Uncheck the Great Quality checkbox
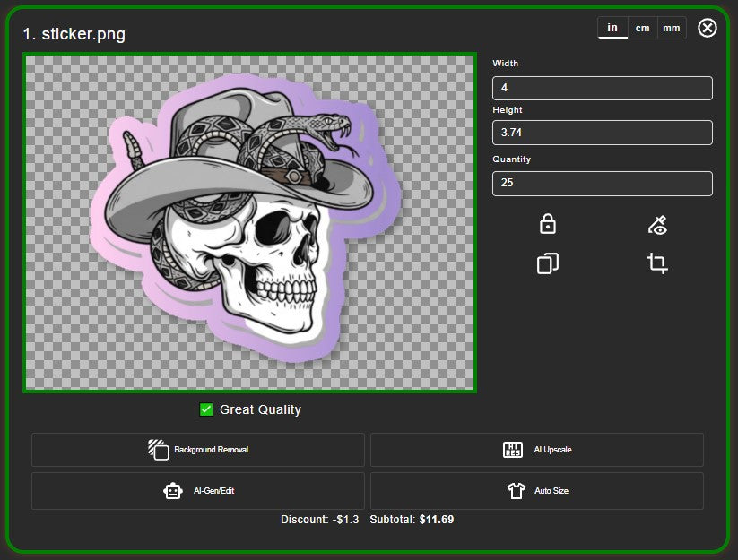 tap(206, 409)
